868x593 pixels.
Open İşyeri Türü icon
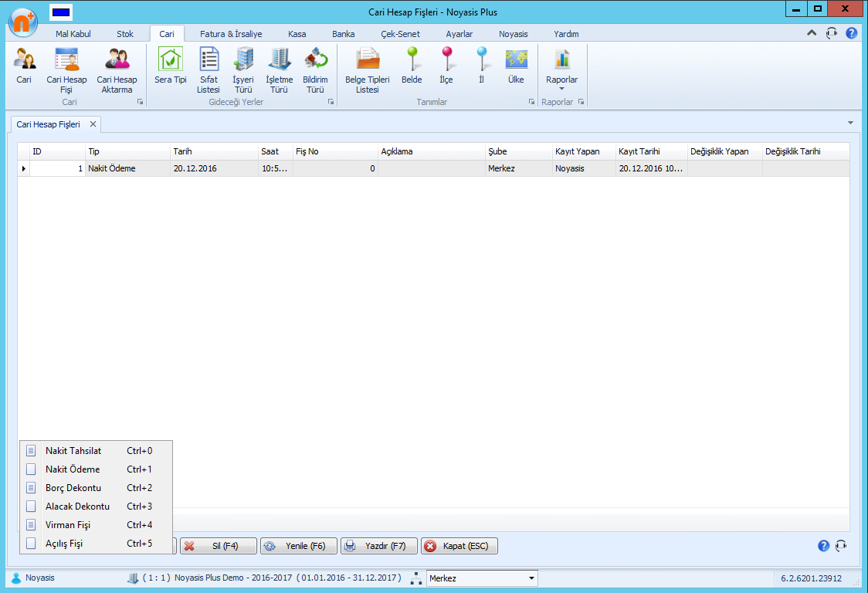243,70
